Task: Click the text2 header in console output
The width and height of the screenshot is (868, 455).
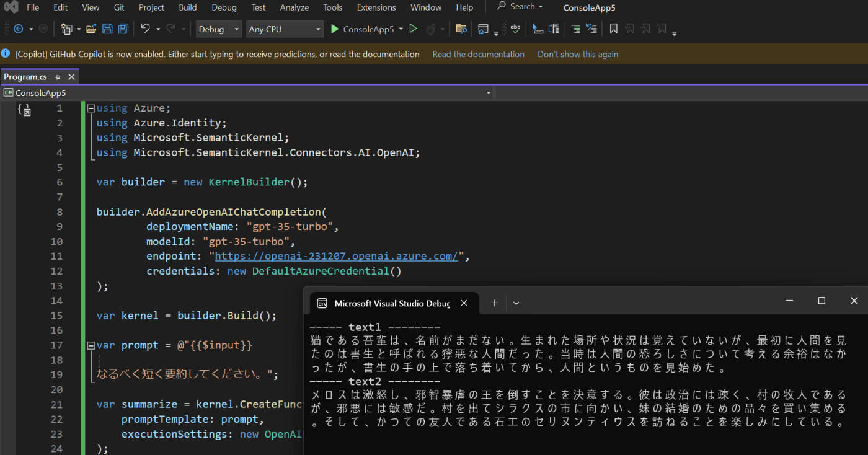Action: (x=365, y=381)
